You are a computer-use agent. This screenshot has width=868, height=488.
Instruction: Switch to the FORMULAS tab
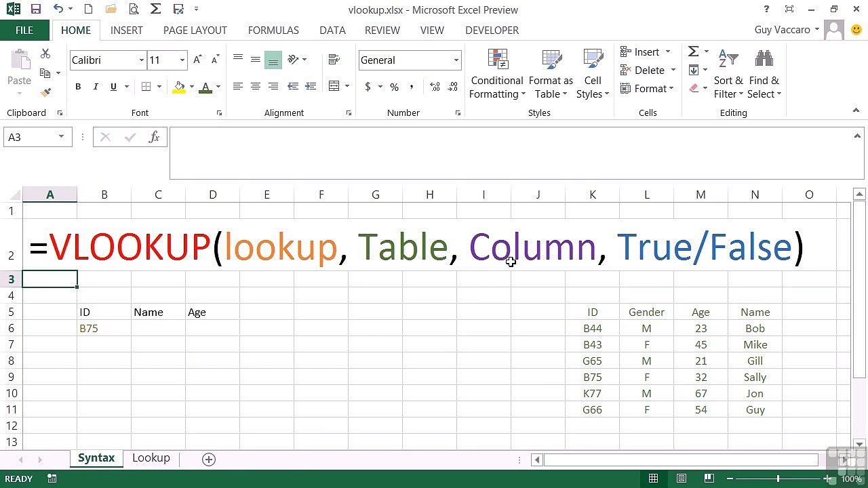(x=273, y=30)
